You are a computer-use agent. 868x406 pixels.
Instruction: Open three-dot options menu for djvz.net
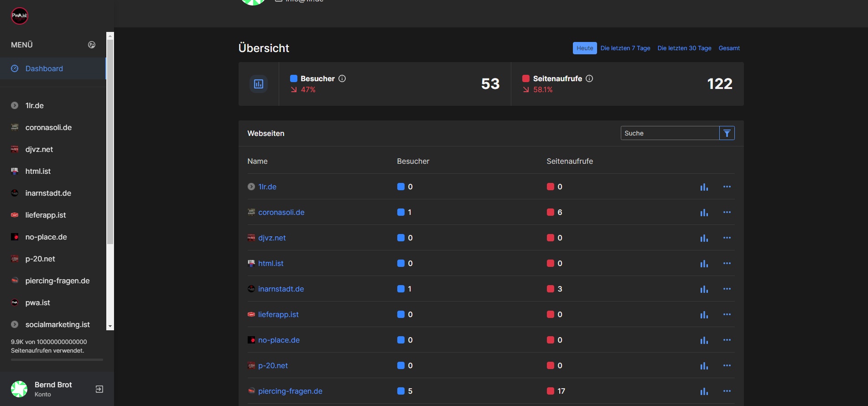pos(727,238)
